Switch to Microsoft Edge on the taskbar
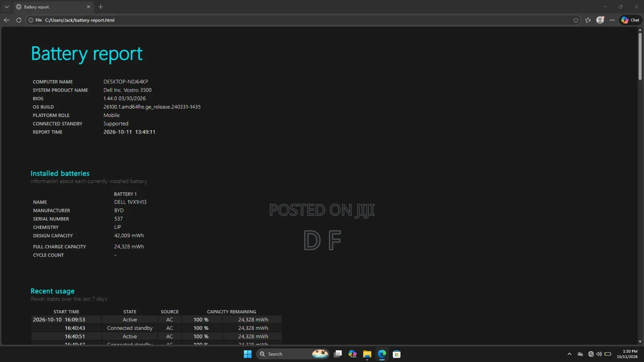Image resolution: width=644 pixels, height=362 pixels. click(382, 354)
